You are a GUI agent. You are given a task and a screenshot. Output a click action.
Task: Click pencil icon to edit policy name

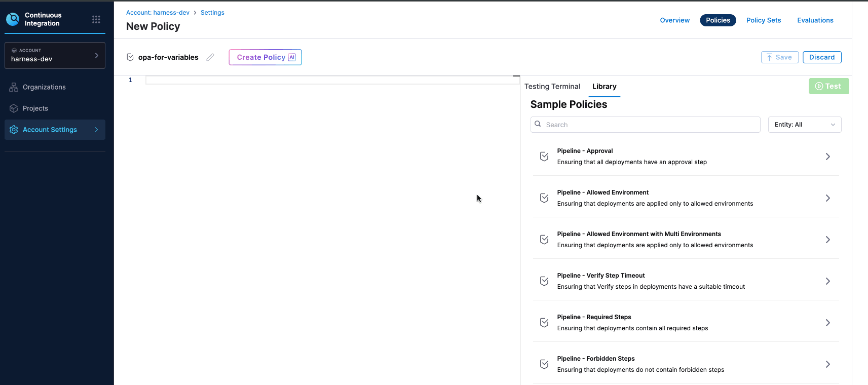(210, 57)
